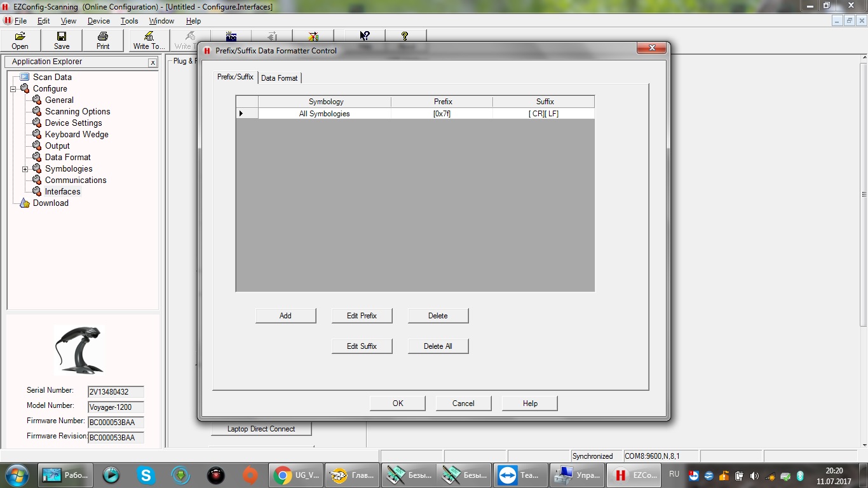This screenshot has height=488, width=868.
Task: Open the Tools menu
Action: pyautogui.click(x=129, y=21)
